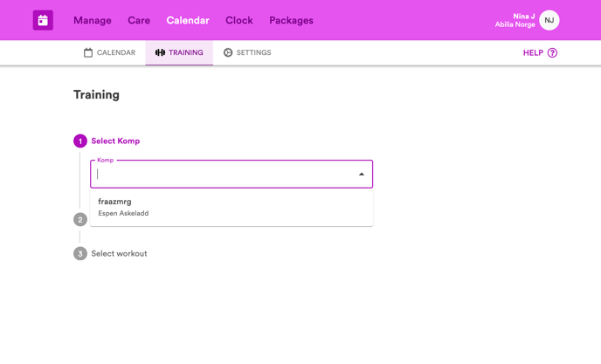This screenshot has height=364, width=601.
Task: Focus the Komp text input field
Action: 225,175
